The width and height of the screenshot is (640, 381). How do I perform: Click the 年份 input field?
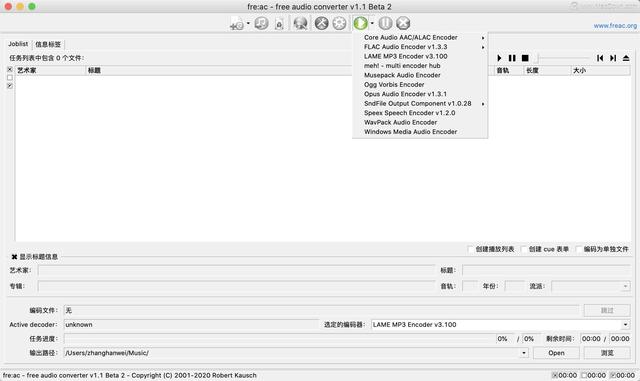click(x=514, y=286)
